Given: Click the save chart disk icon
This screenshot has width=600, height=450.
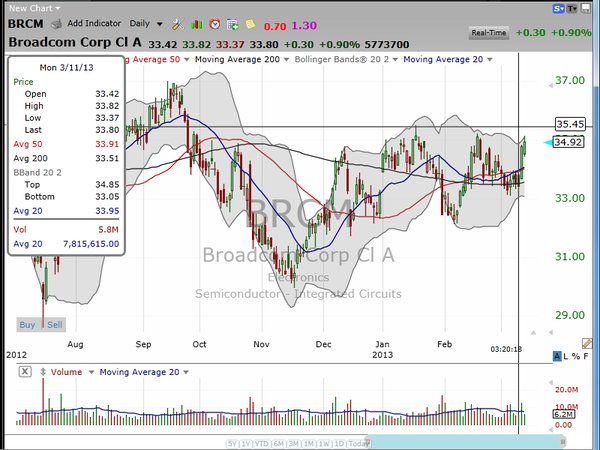Looking at the screenshot, I should tap(585, 8).
